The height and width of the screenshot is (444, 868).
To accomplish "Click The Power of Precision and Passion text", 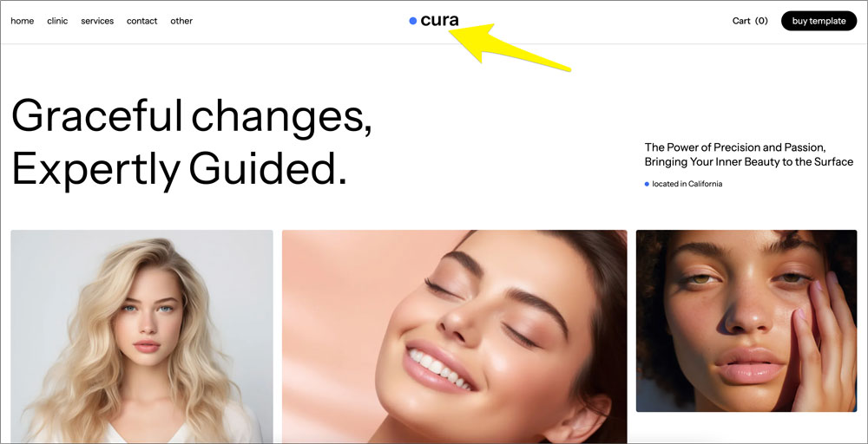I will [x=735, y=147].
